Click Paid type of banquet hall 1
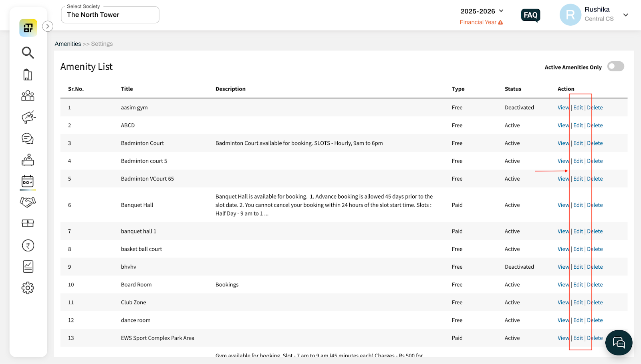The width and height of the screenshot is (641, 364). click(457, 231)
